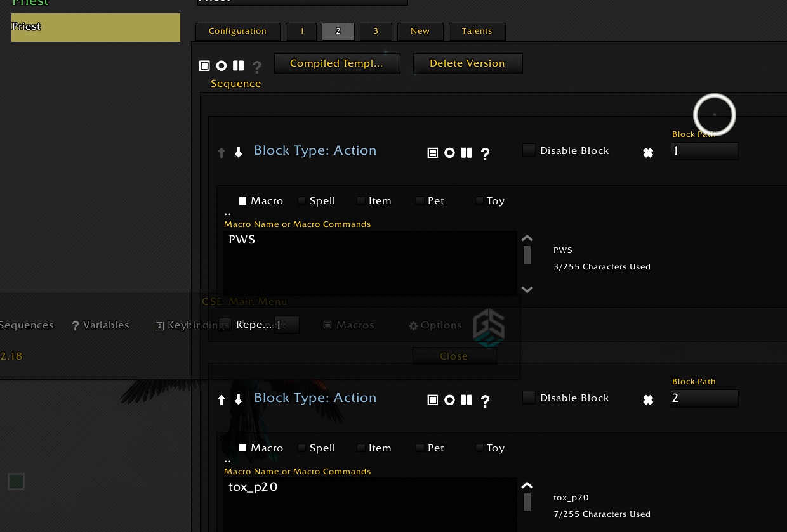
Task: Toggle the Repeat checkbox under block 1
Action: (225, 325)
